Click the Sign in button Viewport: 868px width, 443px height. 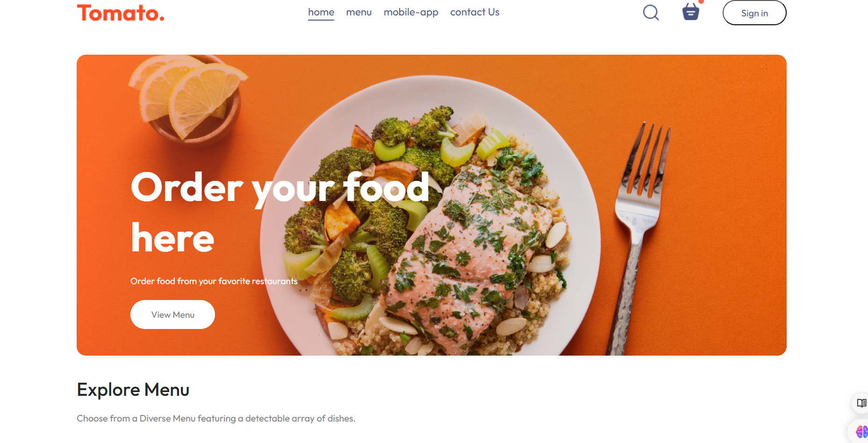[754, 13]
